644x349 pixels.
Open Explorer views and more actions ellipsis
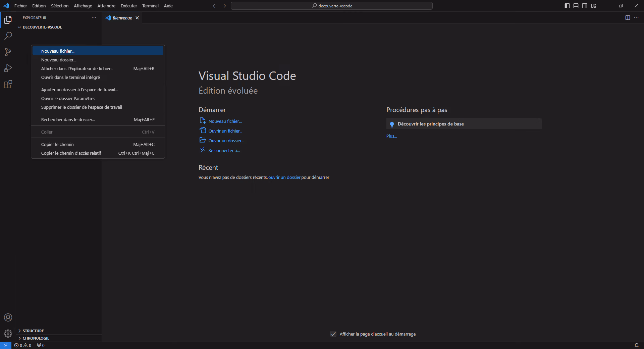point(94,18)
